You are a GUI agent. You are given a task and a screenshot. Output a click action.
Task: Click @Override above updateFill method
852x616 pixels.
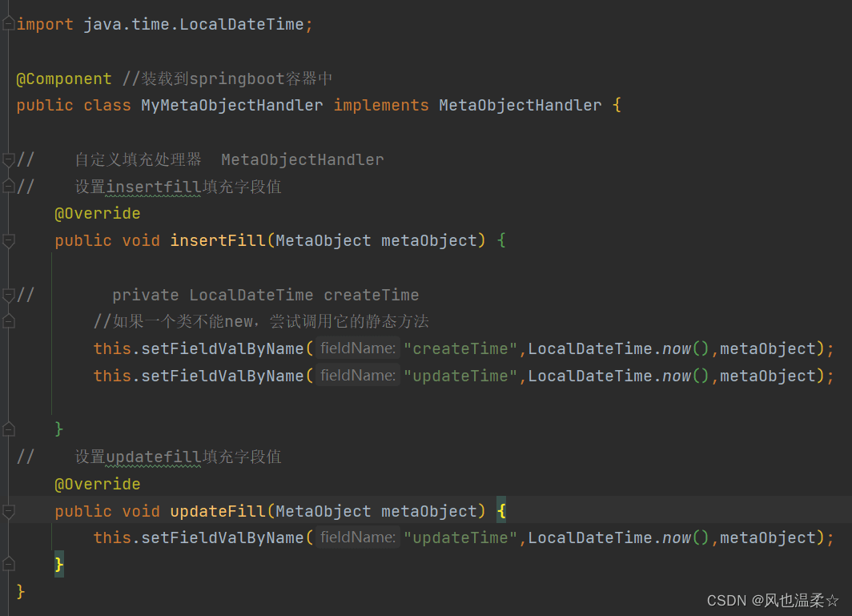pos(98,485)
